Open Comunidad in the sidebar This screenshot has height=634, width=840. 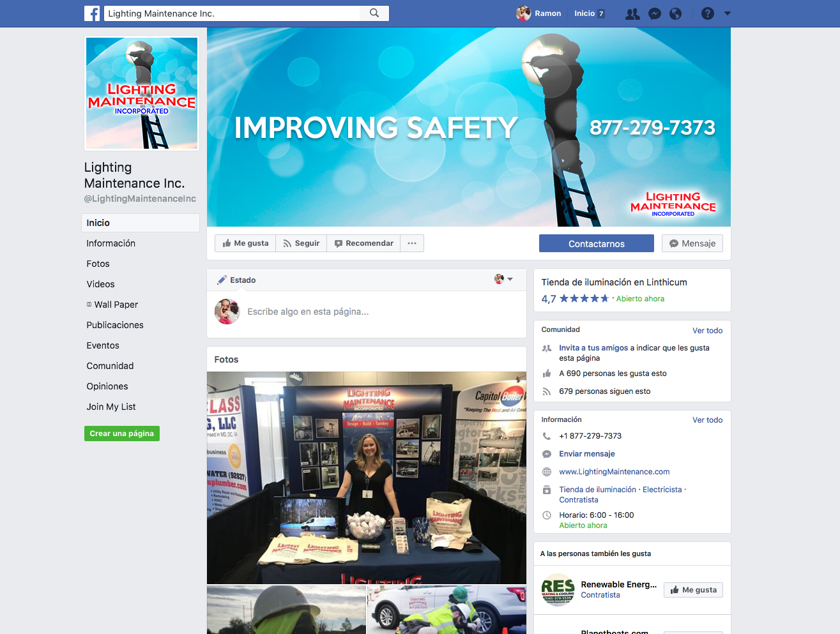coord(111,366)
